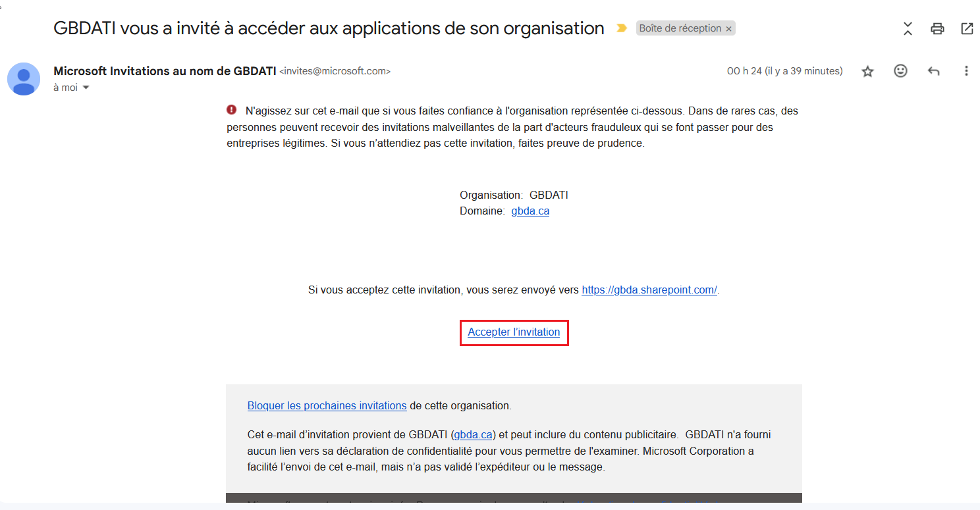Click the yellow importance marker beside subject

(621, 28)
